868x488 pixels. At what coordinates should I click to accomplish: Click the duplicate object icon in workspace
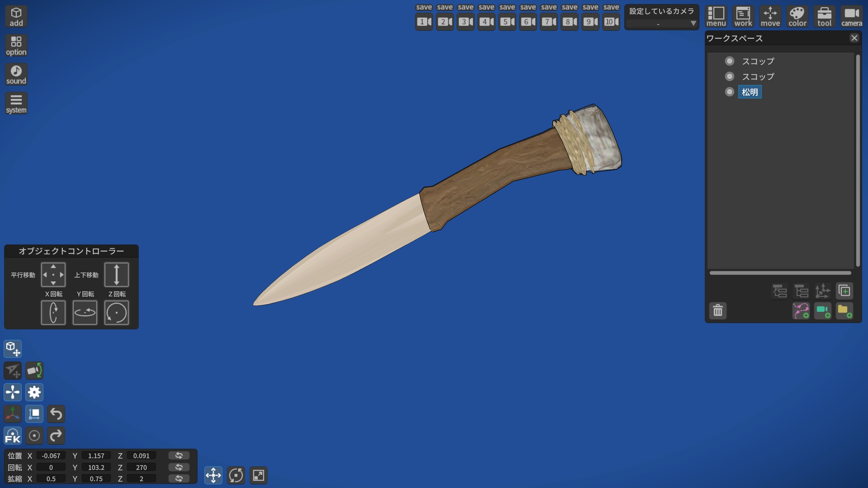coord(844,291)
